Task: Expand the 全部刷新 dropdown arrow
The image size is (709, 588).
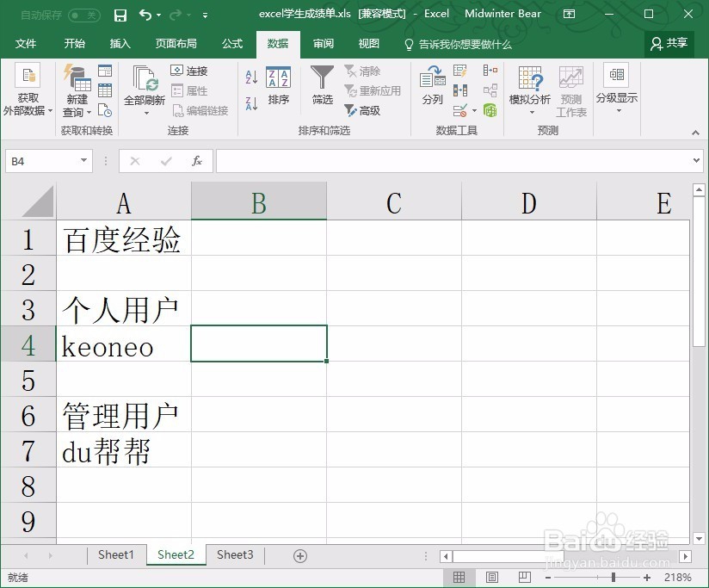Action: click(146, 113)
